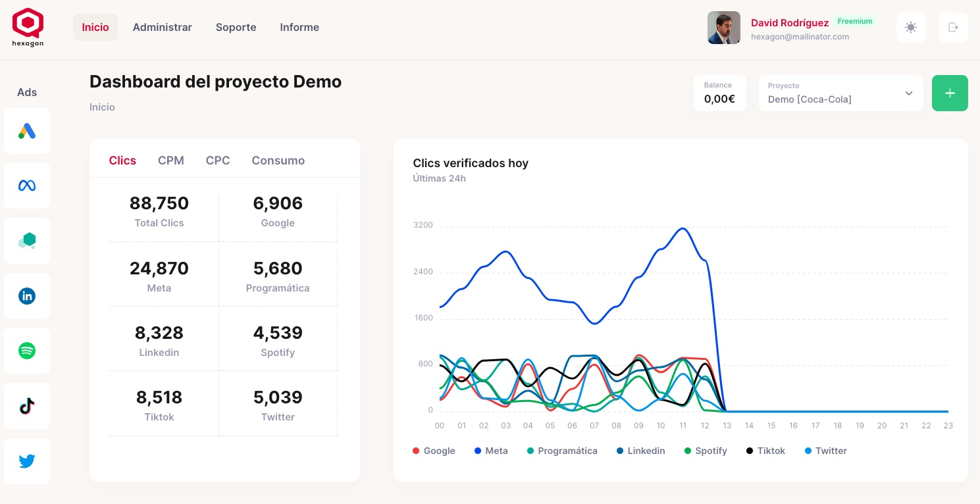
Task: Toggle Tiktok series visibility in chart legend
Action: pos(765,451)
